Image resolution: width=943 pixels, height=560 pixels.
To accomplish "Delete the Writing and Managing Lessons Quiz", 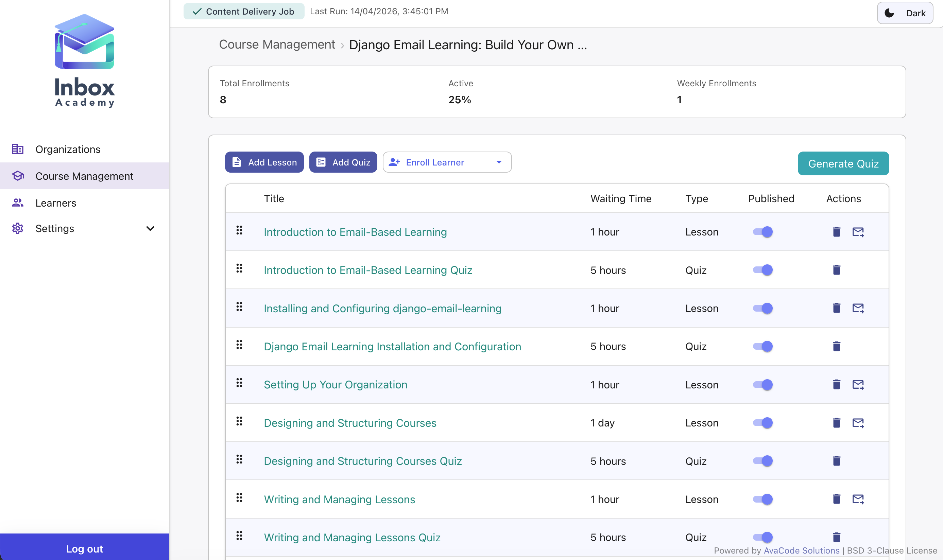I will [836, 537].
